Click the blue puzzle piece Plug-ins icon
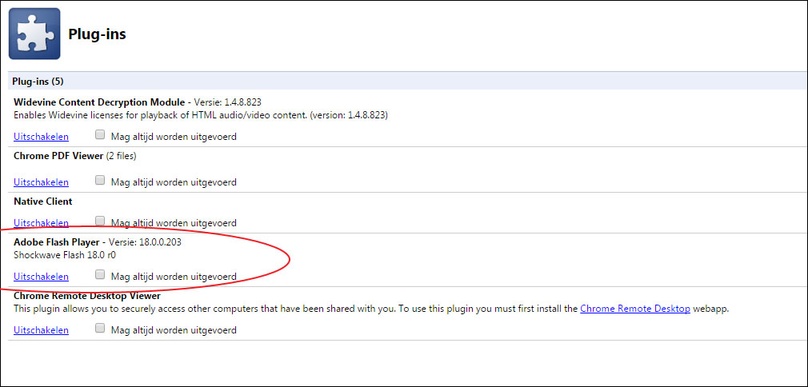This screenshot has height=387, width=808. click(34, 33)
